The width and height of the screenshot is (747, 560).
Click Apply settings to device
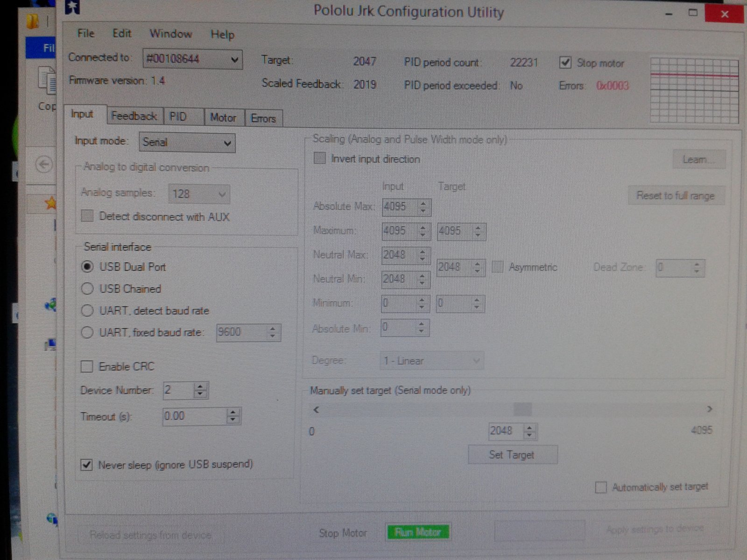click(x=655, y=530)
